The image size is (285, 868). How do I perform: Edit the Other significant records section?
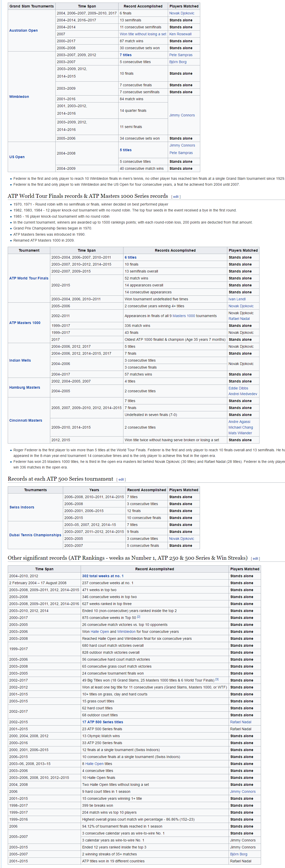[x=255, y=559]
